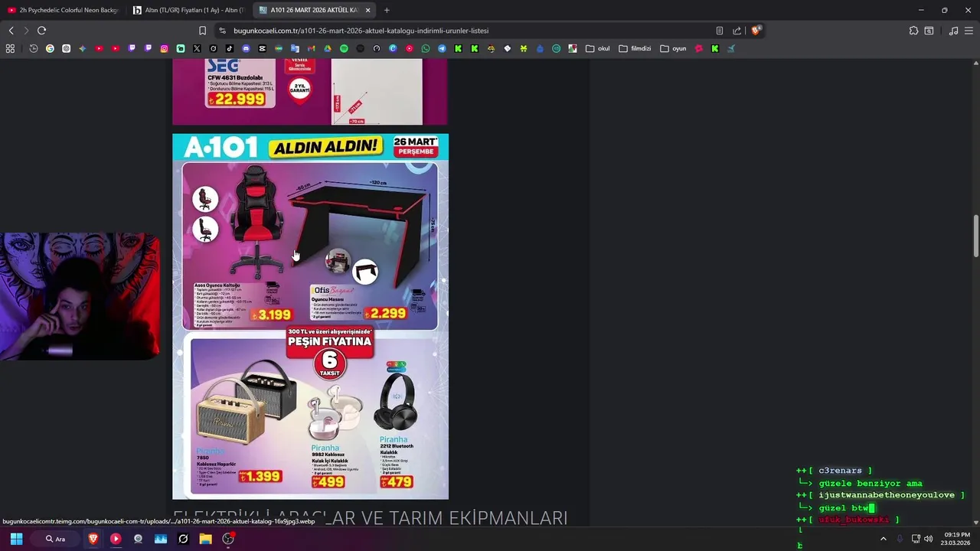
Task: Open the Brave Shields lion icon
Action: pos(756,31)
